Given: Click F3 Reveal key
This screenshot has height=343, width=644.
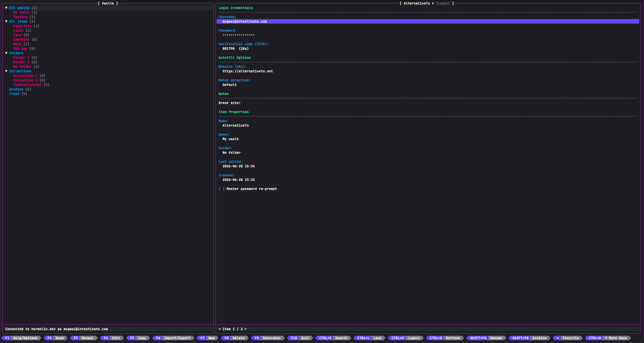Looking at the screenshot, I should click(x=84, y=338).
